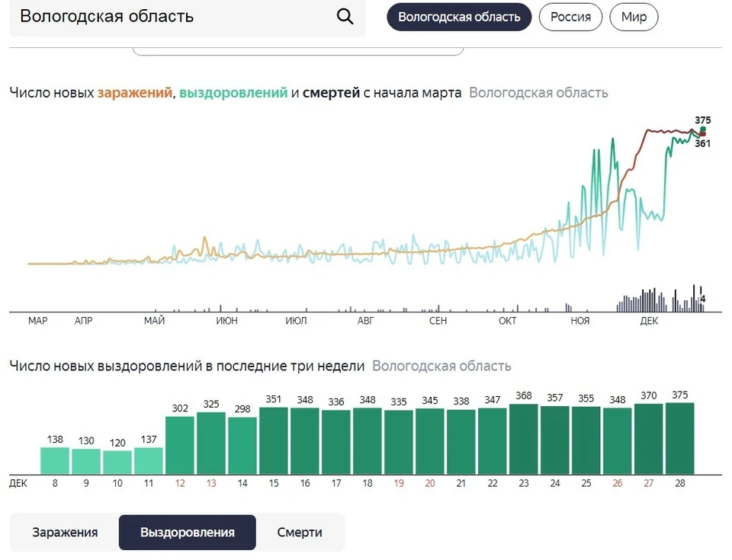Select the Выздоровления chart tab
The height and width of the screenshot is (560, 732).
[x=188, y=533]
